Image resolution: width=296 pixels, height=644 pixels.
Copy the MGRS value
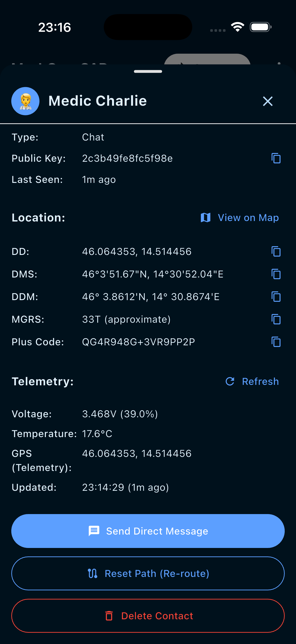(276, 319)
